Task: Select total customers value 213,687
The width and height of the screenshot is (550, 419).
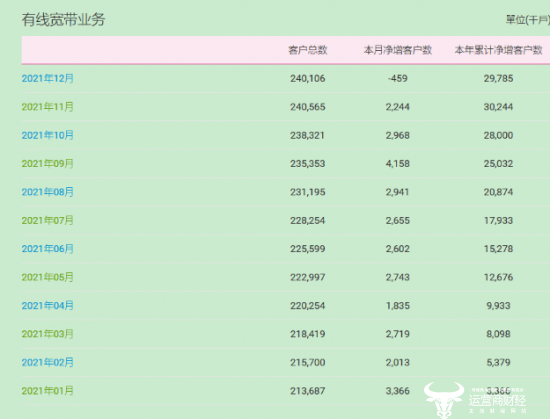Action: (x=308, y=391)
